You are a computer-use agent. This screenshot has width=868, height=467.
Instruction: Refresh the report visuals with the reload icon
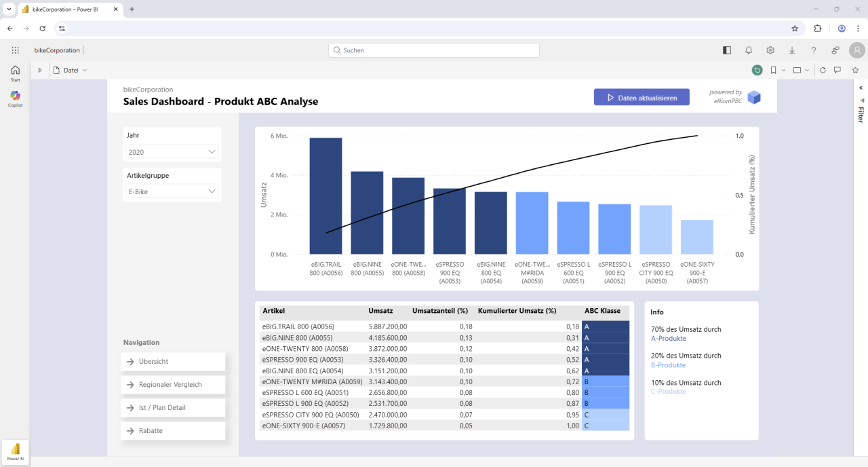823,70
